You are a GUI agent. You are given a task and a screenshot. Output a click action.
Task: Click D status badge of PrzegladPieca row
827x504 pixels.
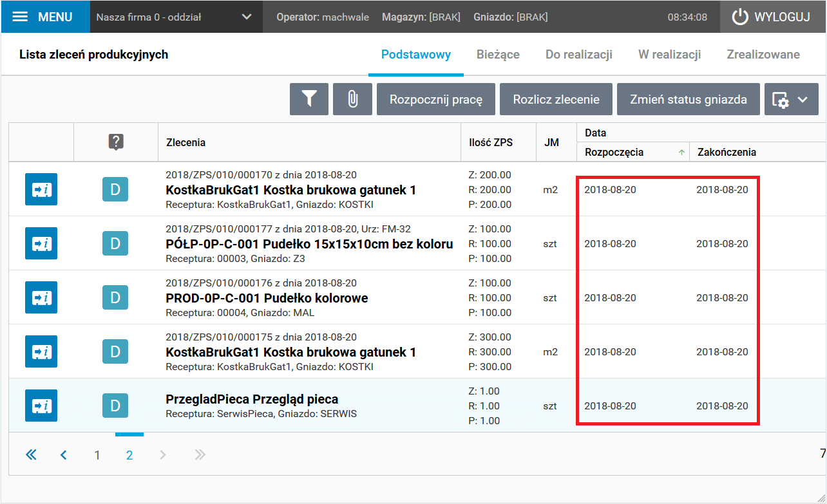click(x=115, y=406)
